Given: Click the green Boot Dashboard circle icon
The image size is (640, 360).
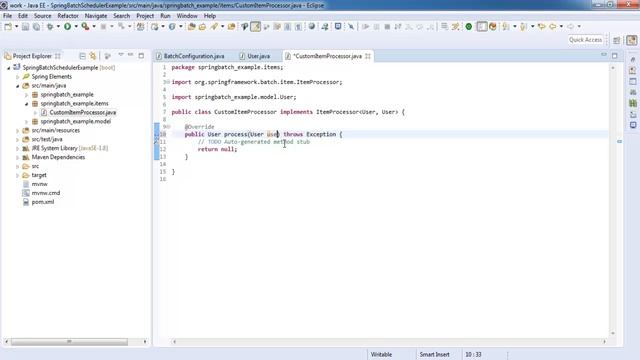Looking at the screenshot, I should point(469,27).
